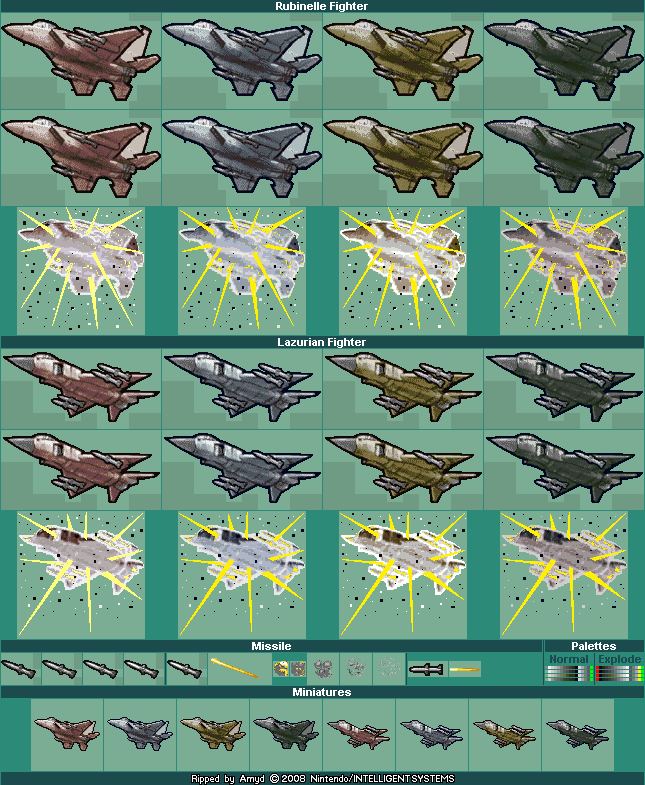645x785 pixels.
Task: Click the yellow Lazurian Fighter explosion sprite
Action: [x=403, y=575]
